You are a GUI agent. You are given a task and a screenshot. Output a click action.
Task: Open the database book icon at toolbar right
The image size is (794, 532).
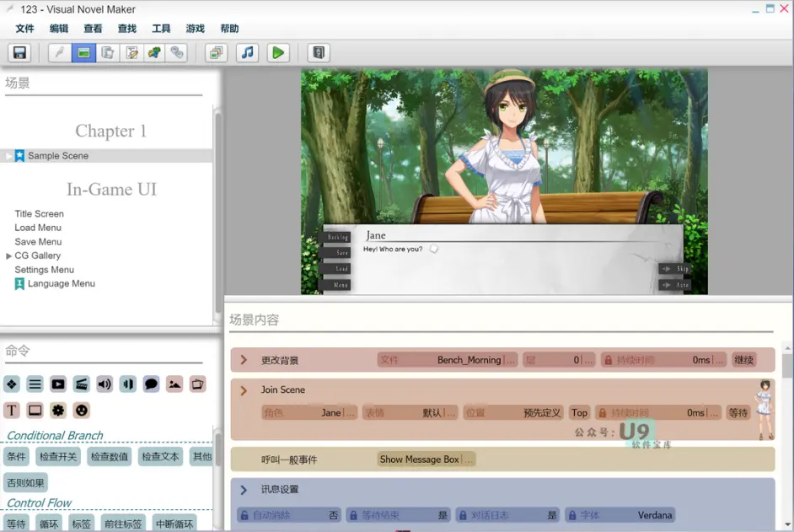coord(318,52)
